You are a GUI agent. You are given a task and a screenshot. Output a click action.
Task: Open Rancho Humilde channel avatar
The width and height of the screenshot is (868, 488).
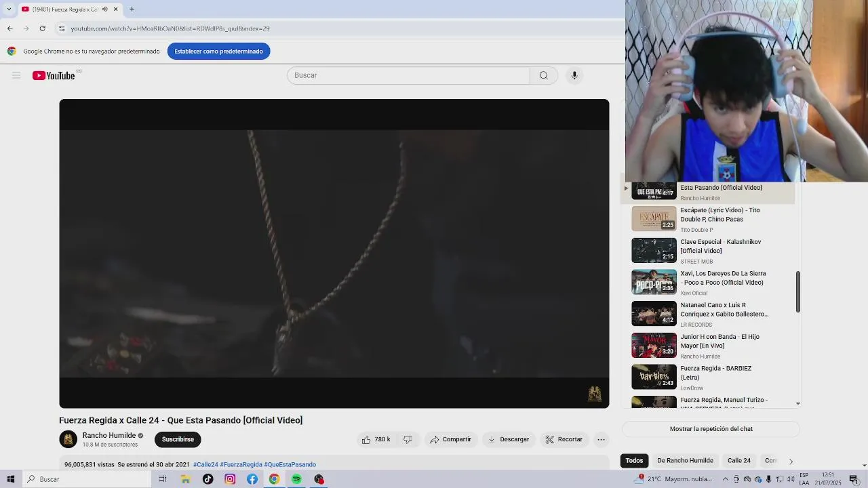point(68,439)
